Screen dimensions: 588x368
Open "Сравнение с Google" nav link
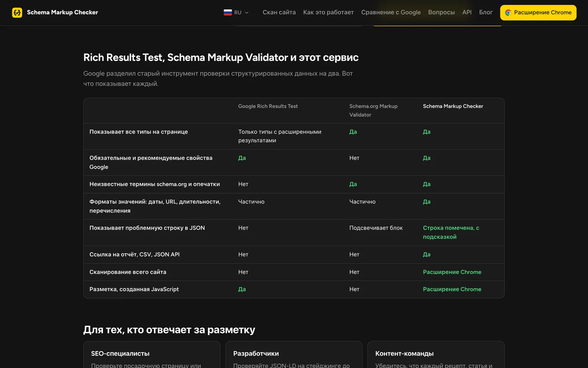point(391,13)
